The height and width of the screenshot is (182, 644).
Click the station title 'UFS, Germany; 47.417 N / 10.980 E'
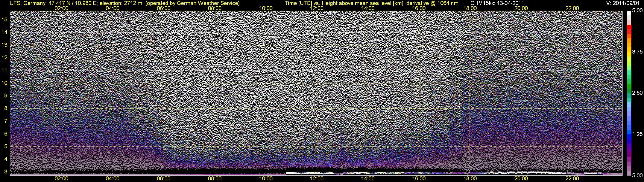click(x=54, y=3)
